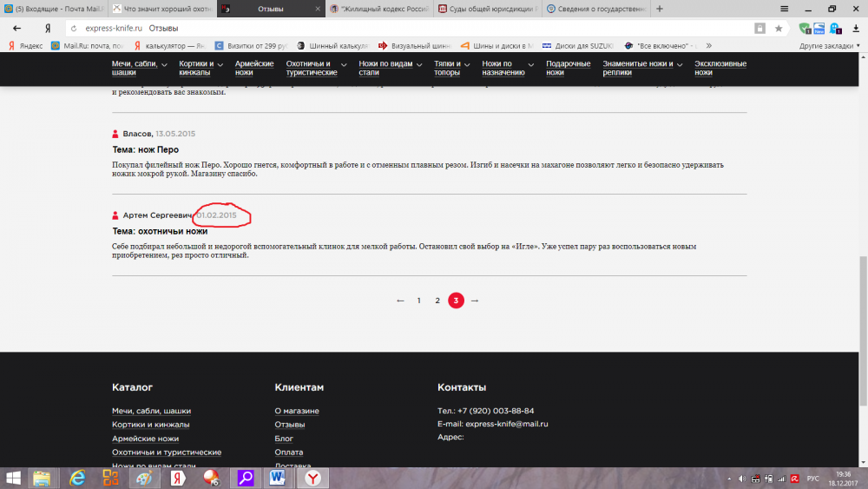Open File Explorer from the taskbar
This screenshot has width=868, height=489.
point(42,477)
